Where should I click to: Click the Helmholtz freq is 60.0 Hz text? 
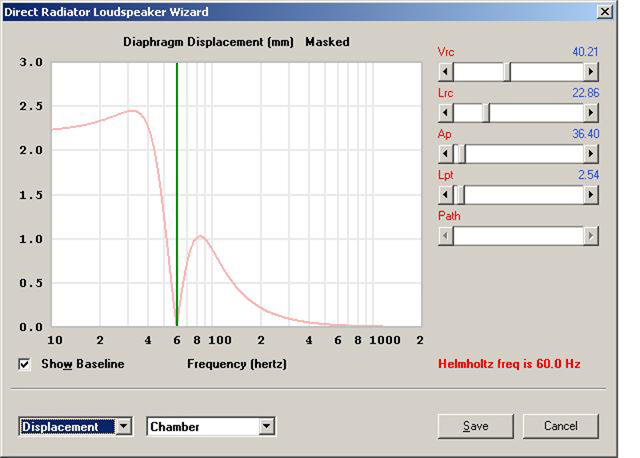(x=509, y=364)
